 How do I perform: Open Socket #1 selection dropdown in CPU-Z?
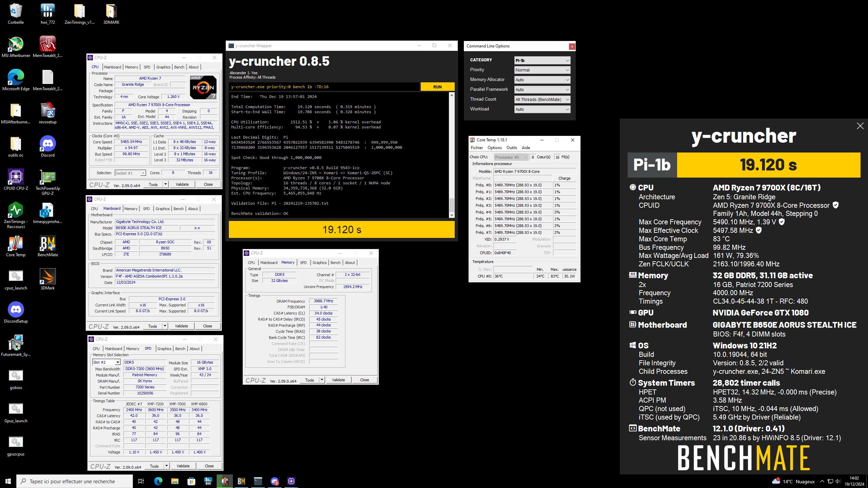130,173
